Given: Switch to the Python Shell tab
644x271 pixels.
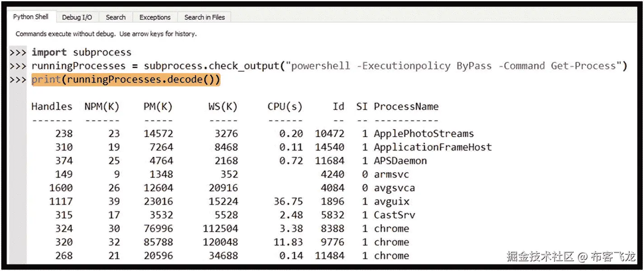Looking at the screenshot, I should [31, 17].
